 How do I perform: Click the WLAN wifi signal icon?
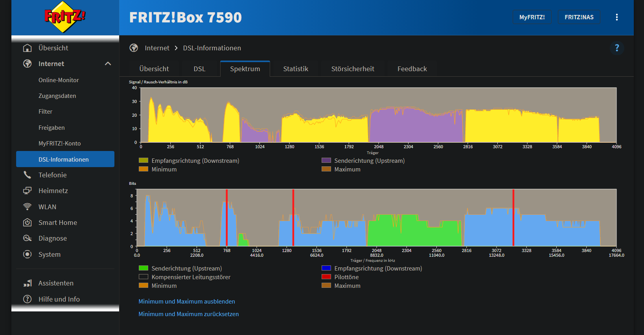[28, 207]
